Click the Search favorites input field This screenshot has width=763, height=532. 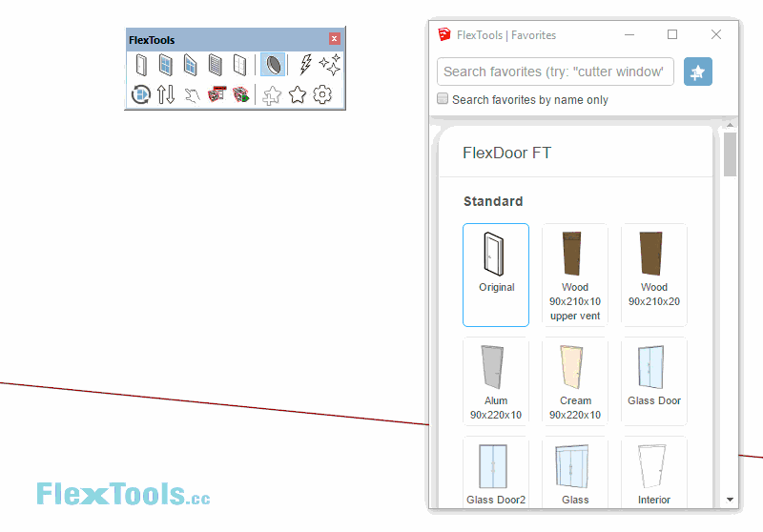pos(555,72)
